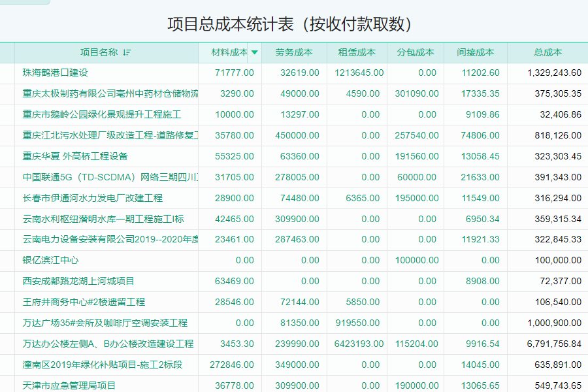The image size is (588, 392).
Task: Click the 王府井商务中心#2楼遗留工程 link
Action: coord(84,302)
